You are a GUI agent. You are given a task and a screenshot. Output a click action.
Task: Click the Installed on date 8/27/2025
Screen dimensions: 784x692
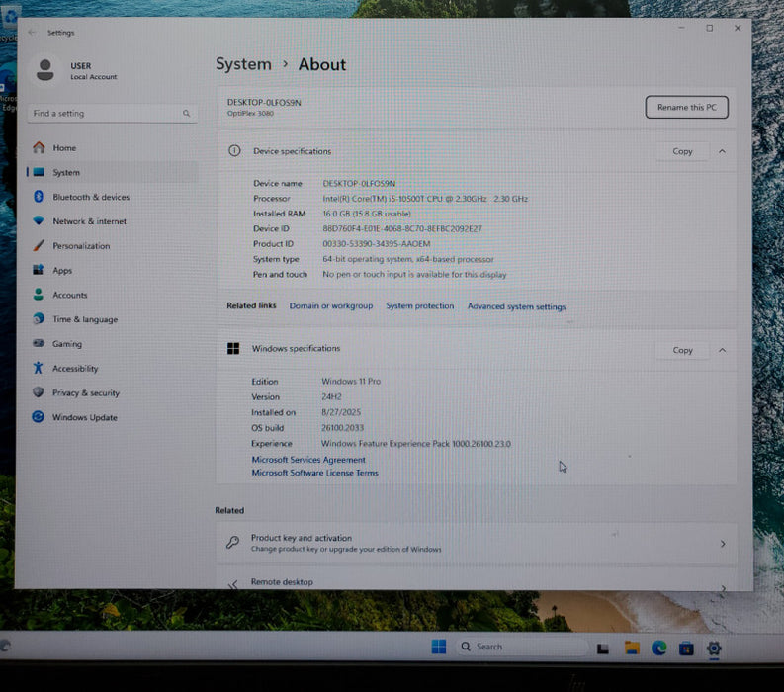(341, 412)
